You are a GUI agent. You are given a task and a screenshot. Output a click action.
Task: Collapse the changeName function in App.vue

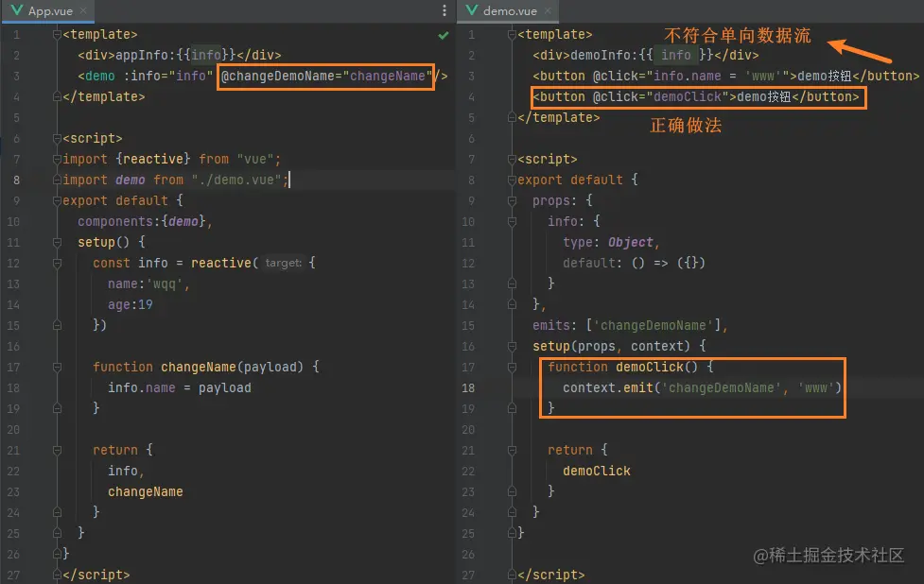(57, 367)
